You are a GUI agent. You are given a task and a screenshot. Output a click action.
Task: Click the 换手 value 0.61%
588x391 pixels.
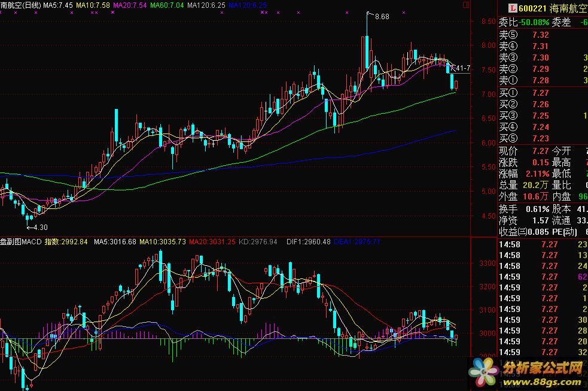tap(537, 209)
